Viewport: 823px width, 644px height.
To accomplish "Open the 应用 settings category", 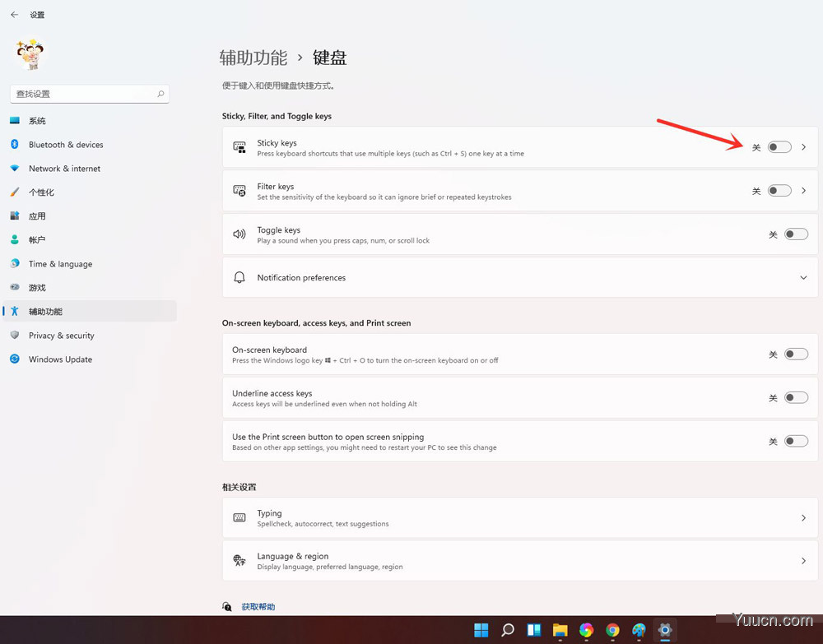I will click(90, 216).
